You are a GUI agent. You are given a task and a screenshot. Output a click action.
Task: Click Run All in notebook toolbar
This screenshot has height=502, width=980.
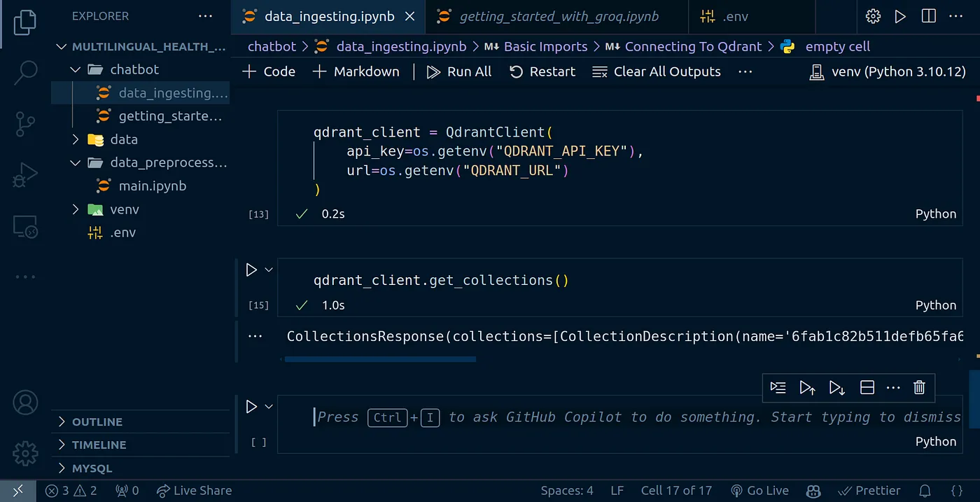click(x=459, y=71)
